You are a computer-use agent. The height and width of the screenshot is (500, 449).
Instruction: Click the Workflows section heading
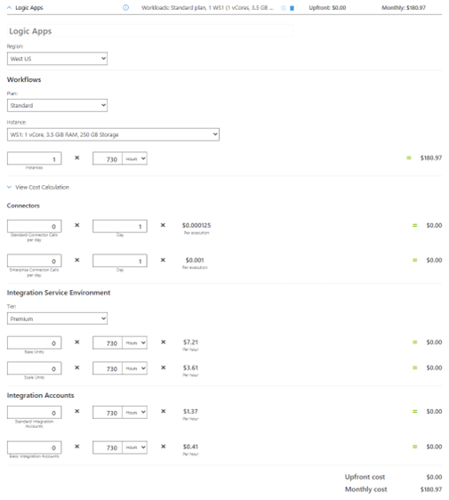coord(24,80)
